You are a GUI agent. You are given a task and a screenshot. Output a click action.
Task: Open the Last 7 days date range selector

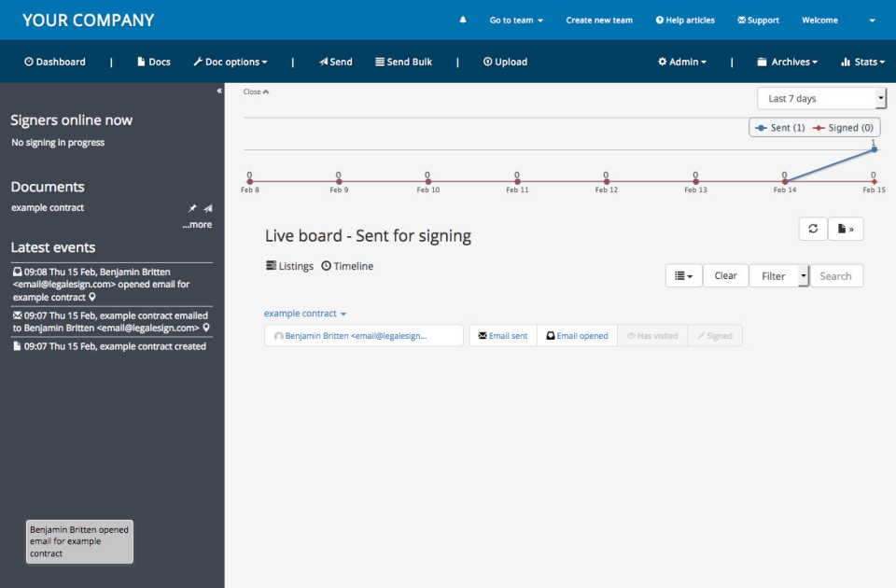point(821,98)
